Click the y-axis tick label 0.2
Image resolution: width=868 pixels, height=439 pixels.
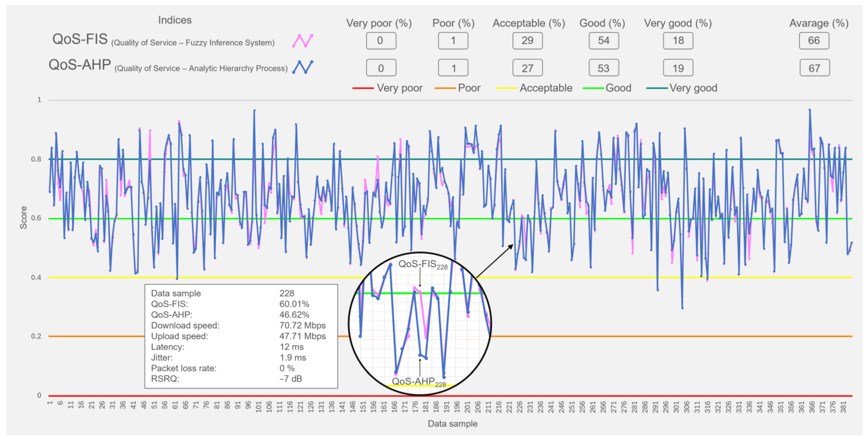coord(36,336)
